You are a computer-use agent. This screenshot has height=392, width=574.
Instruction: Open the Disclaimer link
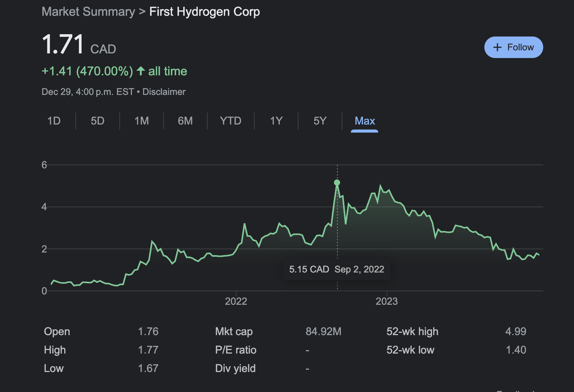[x=164, y=92]
